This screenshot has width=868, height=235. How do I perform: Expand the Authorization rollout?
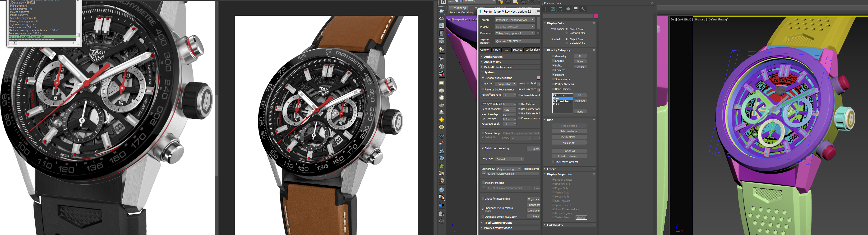pos(493,57)
